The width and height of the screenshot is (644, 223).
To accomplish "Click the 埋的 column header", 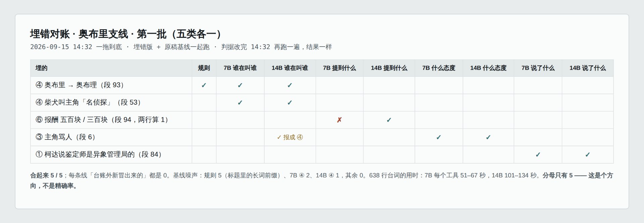I will pos(111,68).
